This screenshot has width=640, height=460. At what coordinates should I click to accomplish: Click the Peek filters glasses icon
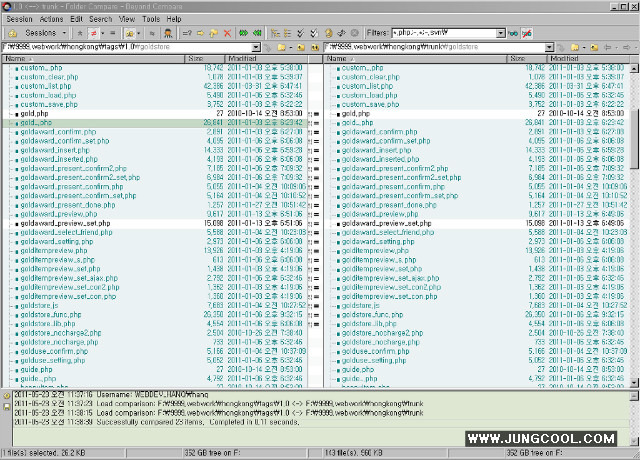[x=513, y=33]
